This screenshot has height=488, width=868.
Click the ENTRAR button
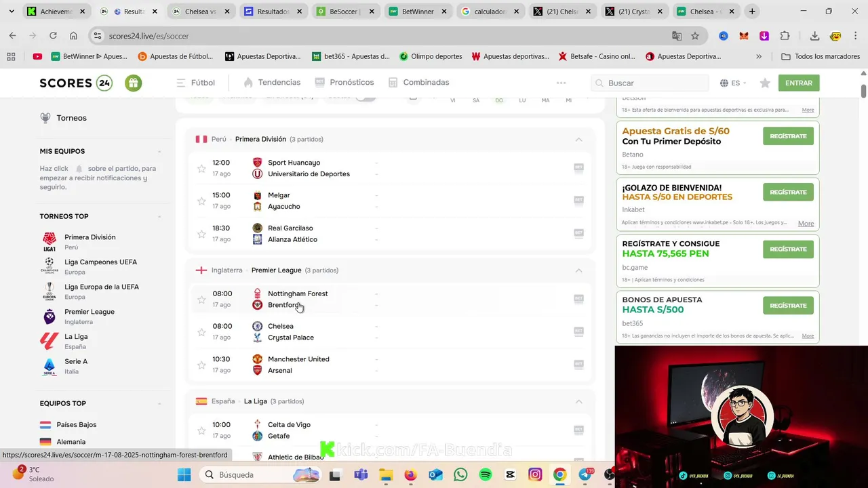tap(799, 83)
